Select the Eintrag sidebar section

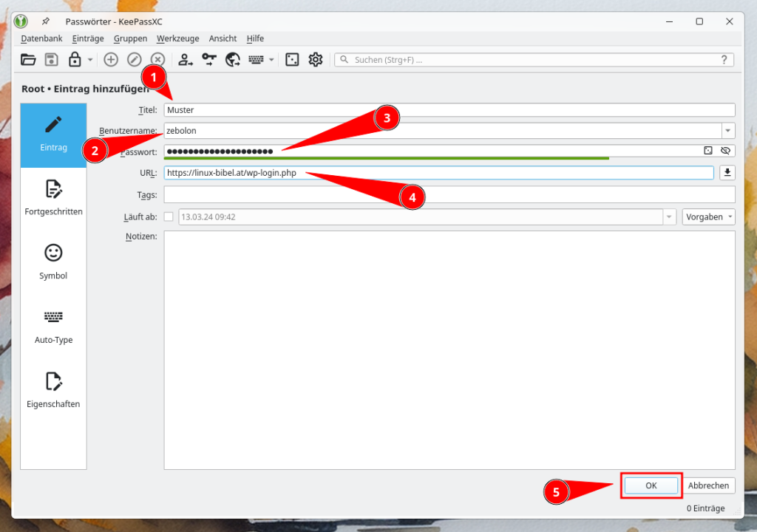coord(53,135)
